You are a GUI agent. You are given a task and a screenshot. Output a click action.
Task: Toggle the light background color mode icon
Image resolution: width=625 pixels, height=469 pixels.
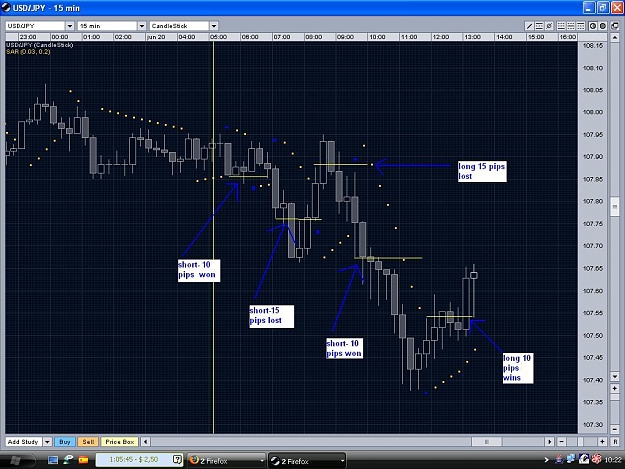(603, 26)
